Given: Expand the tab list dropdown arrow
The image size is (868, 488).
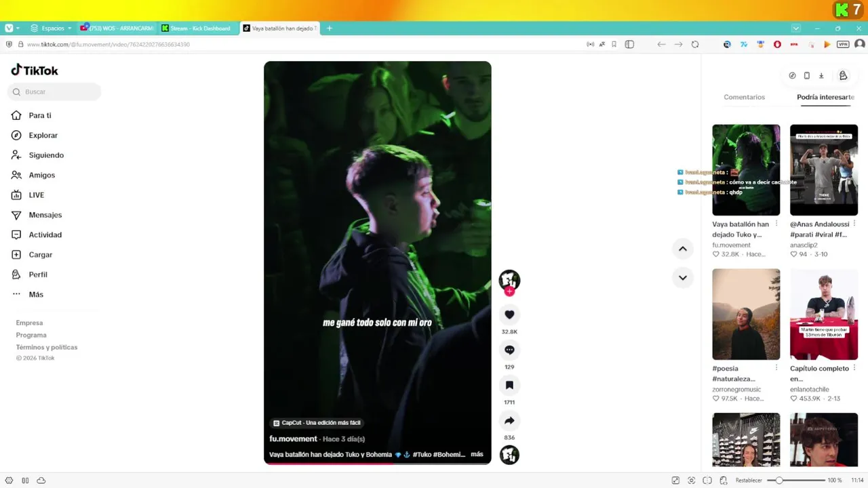Looking at the screenshot, I should [x=795, y=28].
